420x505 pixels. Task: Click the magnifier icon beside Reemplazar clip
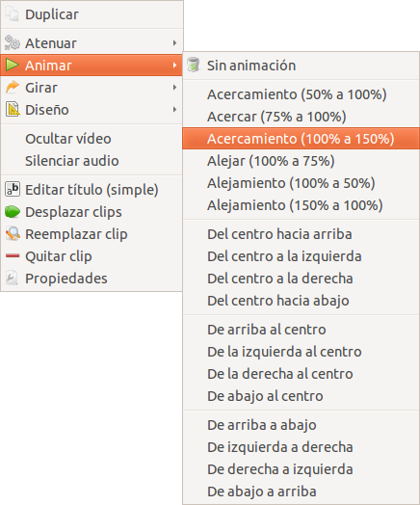13,234
